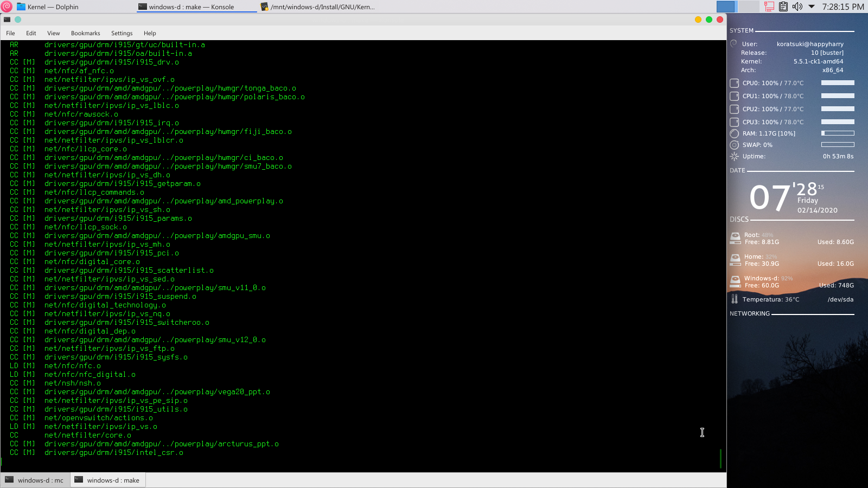868x488 pixels.
Task: Expand the hidden system tray icons arrow
Action: tap(812, 7)
